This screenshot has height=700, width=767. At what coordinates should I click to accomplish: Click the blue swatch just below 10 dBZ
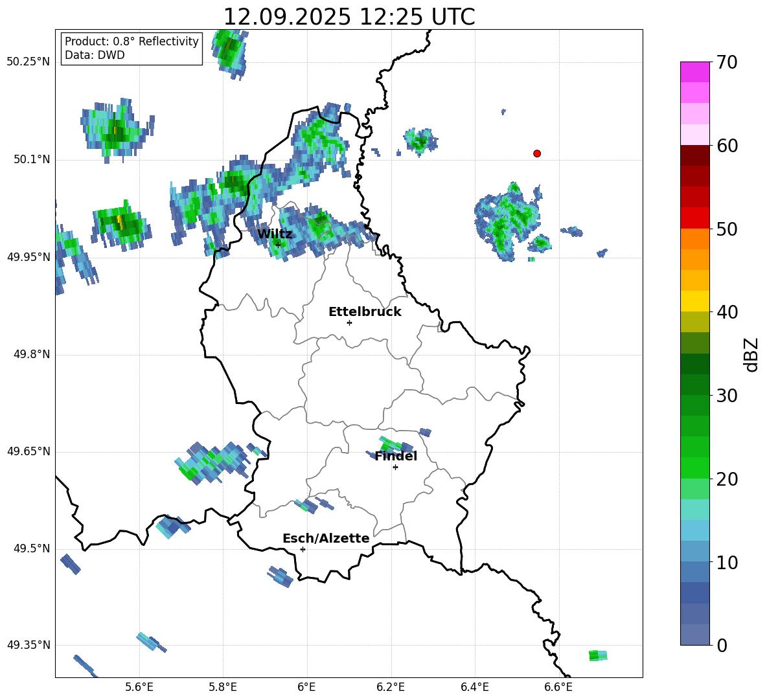(694, 572)
